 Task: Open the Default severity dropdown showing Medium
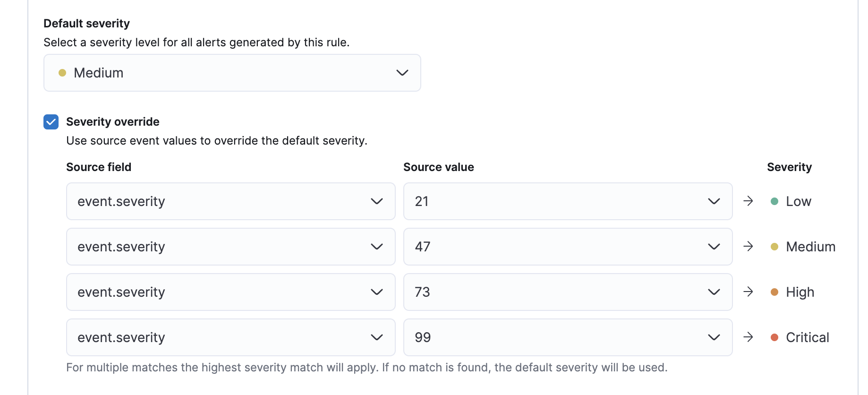coord(231,72)
